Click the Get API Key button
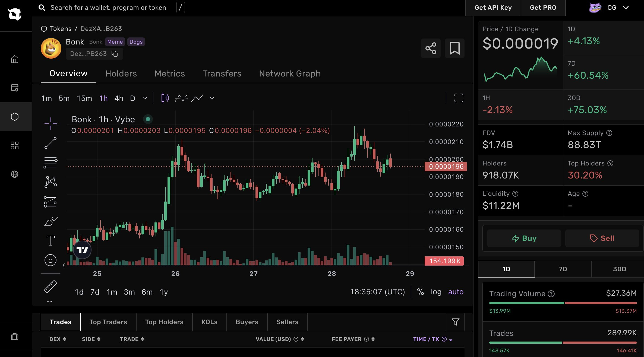 493,8
